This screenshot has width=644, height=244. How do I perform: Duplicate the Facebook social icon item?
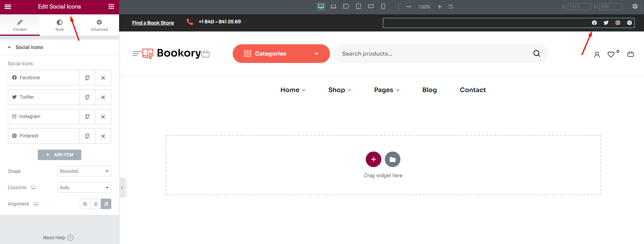coord(87,78)
